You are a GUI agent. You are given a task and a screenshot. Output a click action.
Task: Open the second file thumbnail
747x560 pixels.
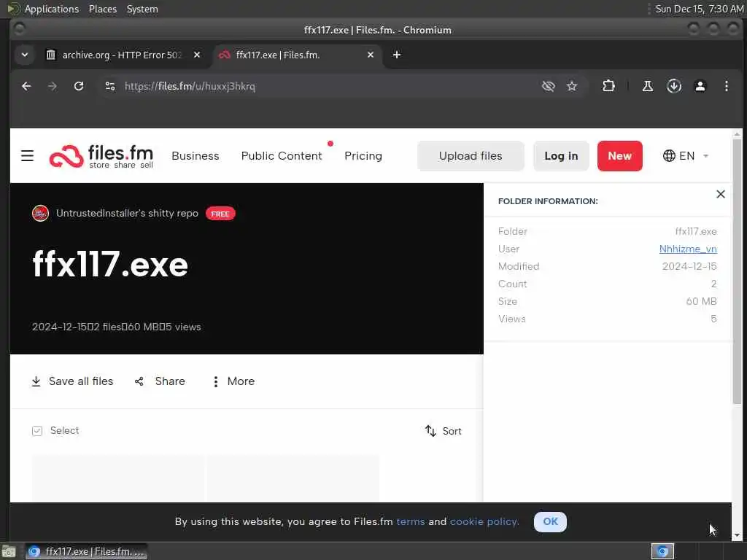point(293,478)
